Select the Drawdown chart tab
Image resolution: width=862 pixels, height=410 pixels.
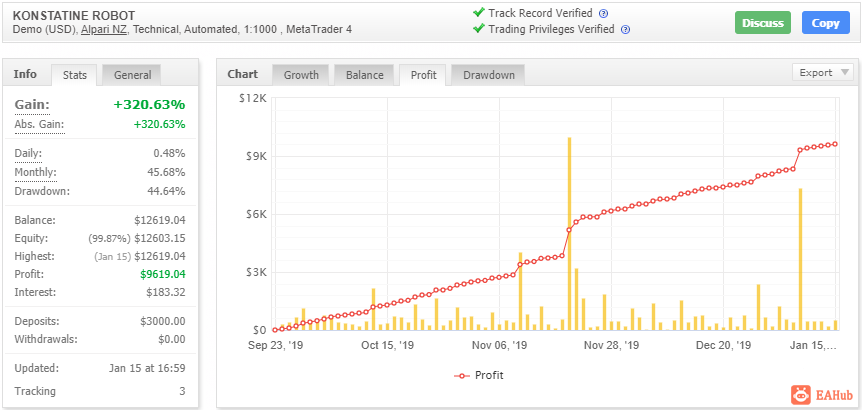pyautogui.click(x=488, y=75)
